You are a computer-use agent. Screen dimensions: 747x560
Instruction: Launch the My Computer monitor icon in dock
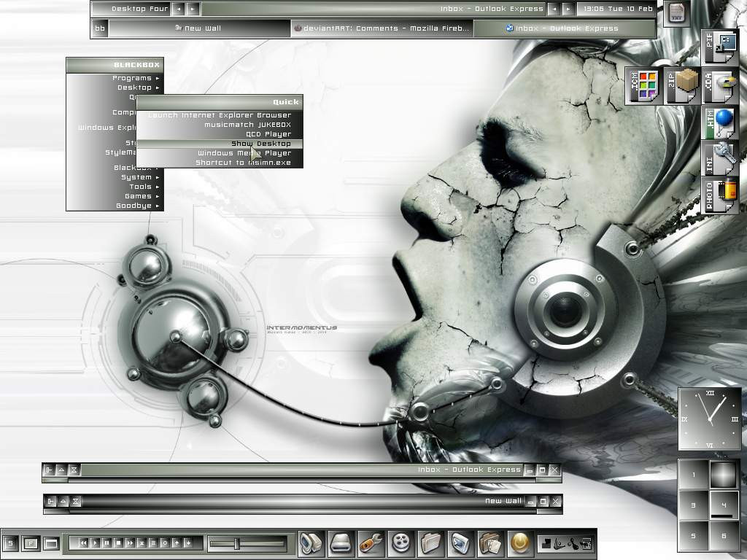(x=311, y=542)
